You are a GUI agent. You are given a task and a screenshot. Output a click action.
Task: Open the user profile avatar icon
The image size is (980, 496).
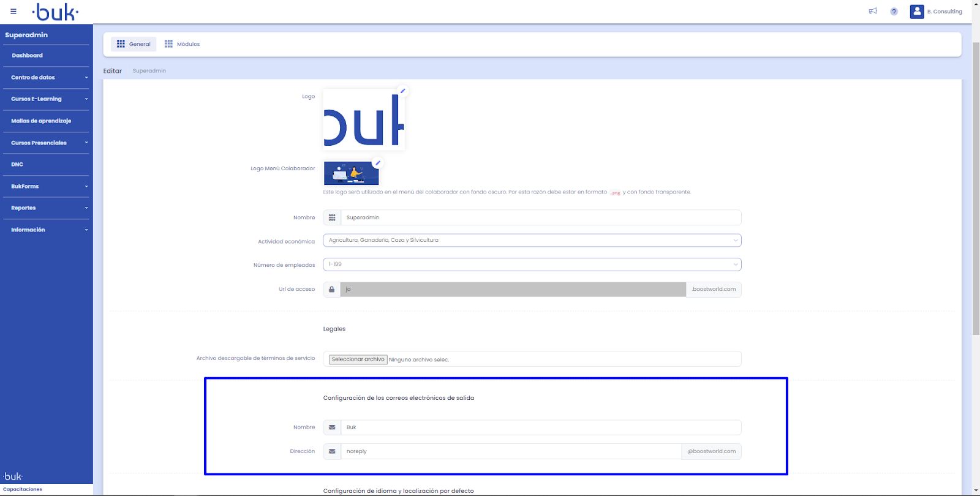(x=917, y=12)
